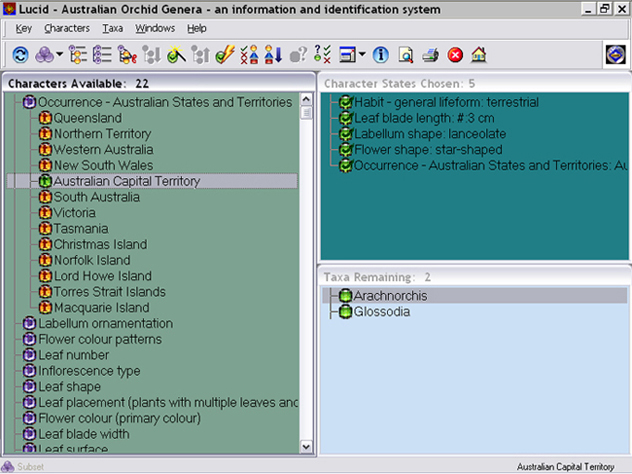Toggle the Tasmania state icon
The height and width of the screenshot is (474, 632).
coord(45,229)
